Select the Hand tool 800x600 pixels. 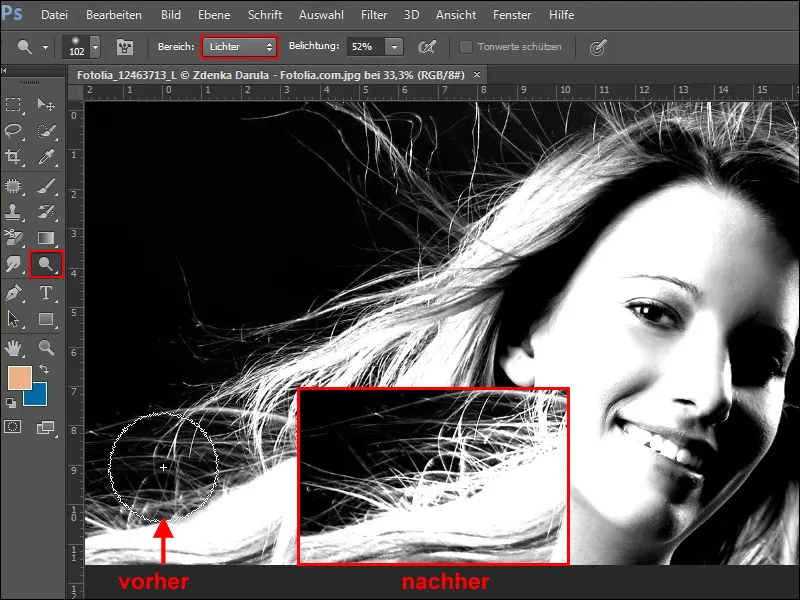pos(13,348)
